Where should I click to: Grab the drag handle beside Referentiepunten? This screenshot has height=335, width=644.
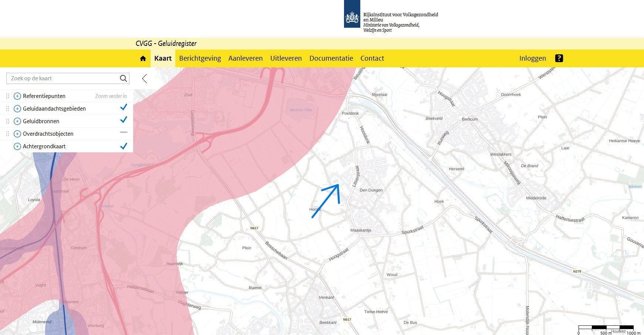(7, 96)
